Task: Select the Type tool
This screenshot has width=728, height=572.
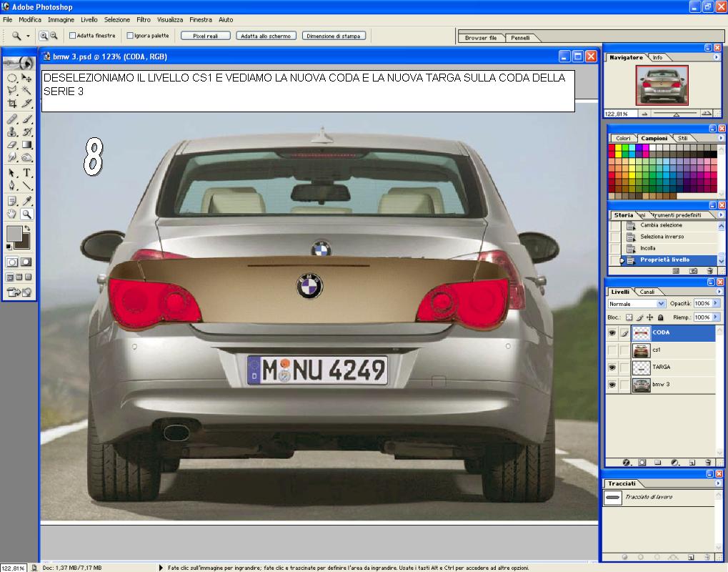Action: tap(26, 173)
